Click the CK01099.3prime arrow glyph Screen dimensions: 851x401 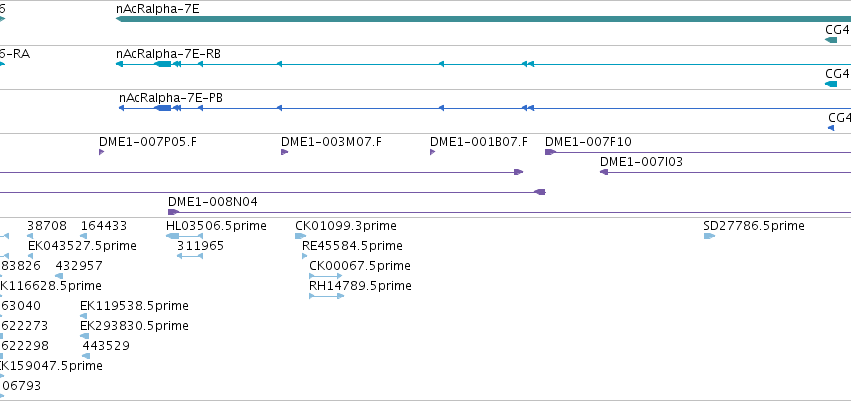click(301, 236)
